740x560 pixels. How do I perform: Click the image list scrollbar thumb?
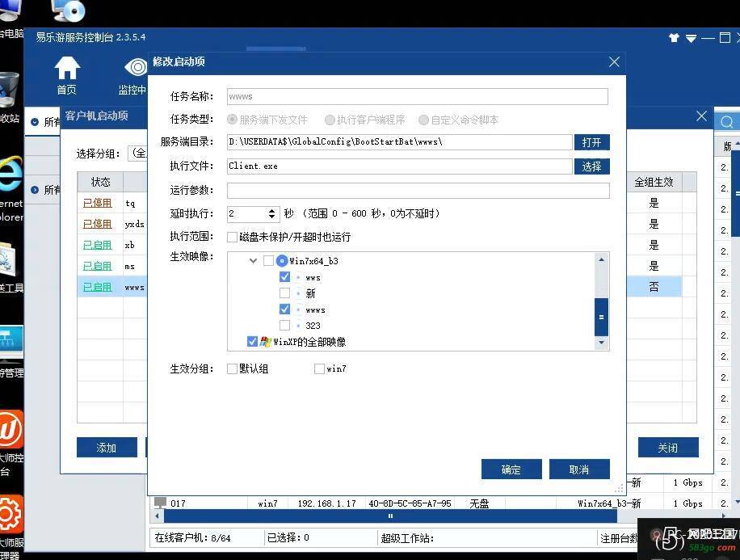tap(601, 317)
